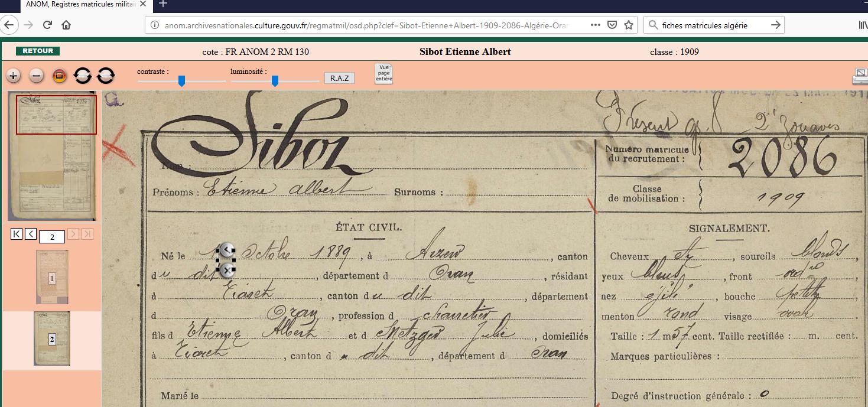Save the page to Pocket
The image size is (868, 407).
click(x=613, y=25)
